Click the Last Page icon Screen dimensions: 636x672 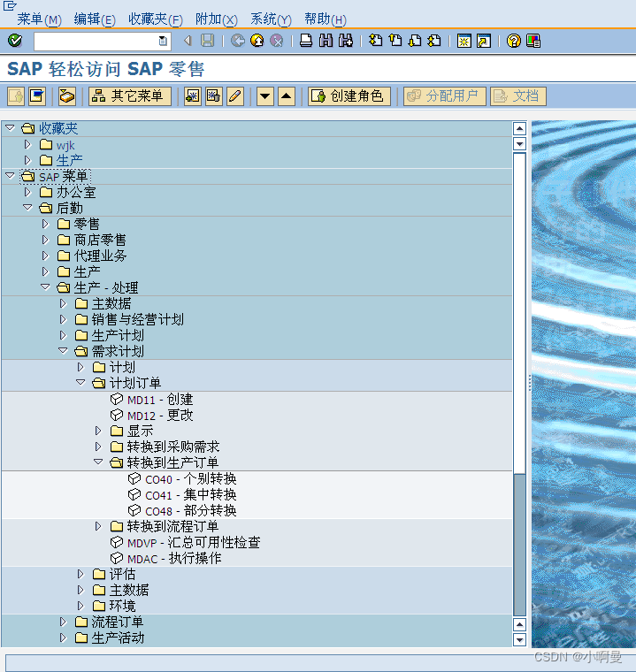point(434,41)
